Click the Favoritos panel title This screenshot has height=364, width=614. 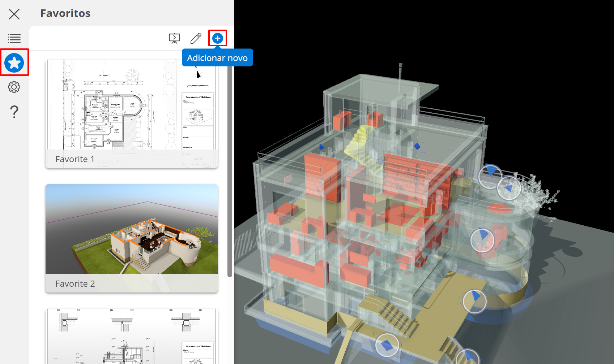pos(65,13)
